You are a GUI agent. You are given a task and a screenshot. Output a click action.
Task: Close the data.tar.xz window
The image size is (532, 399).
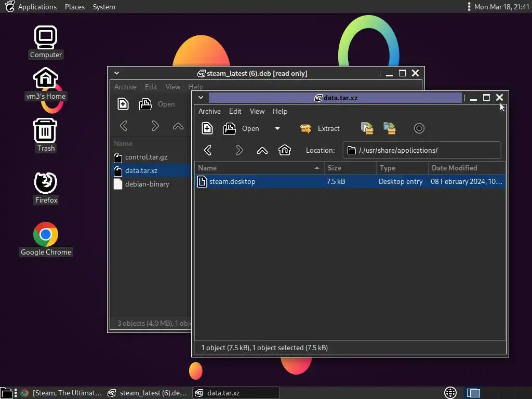coord(499,97)
